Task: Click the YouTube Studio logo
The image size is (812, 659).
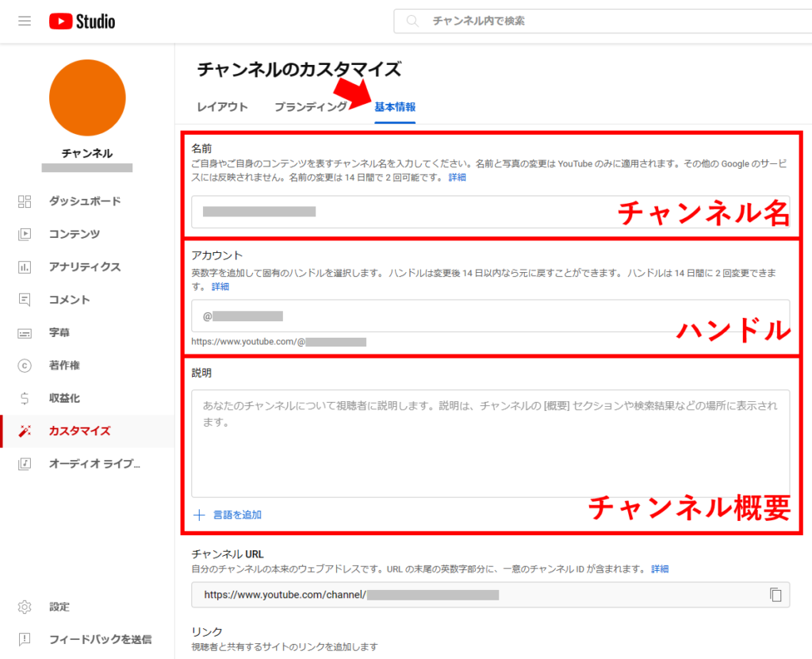Action: [82, 21]
